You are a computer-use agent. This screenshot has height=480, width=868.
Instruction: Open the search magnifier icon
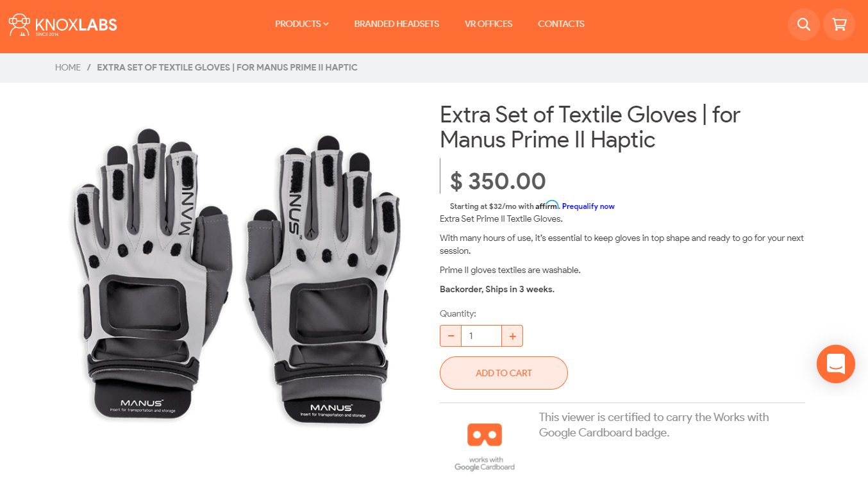[803, 24]
